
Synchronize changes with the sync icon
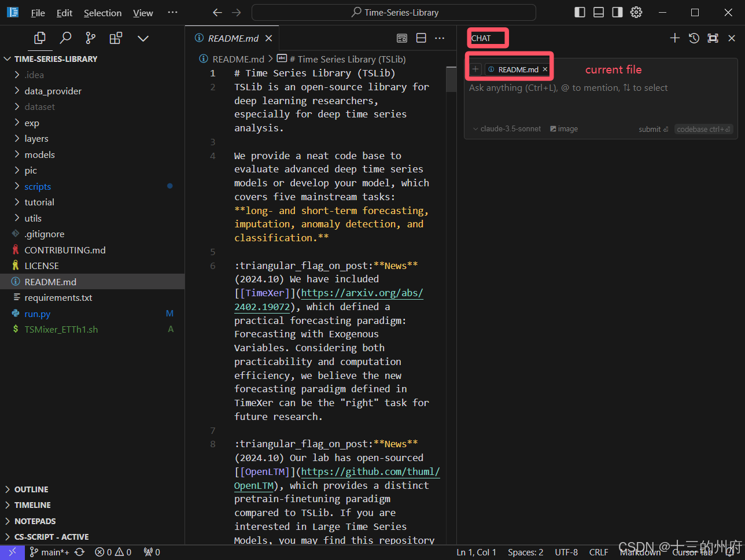pyautogui.click(x=80, y=552)
